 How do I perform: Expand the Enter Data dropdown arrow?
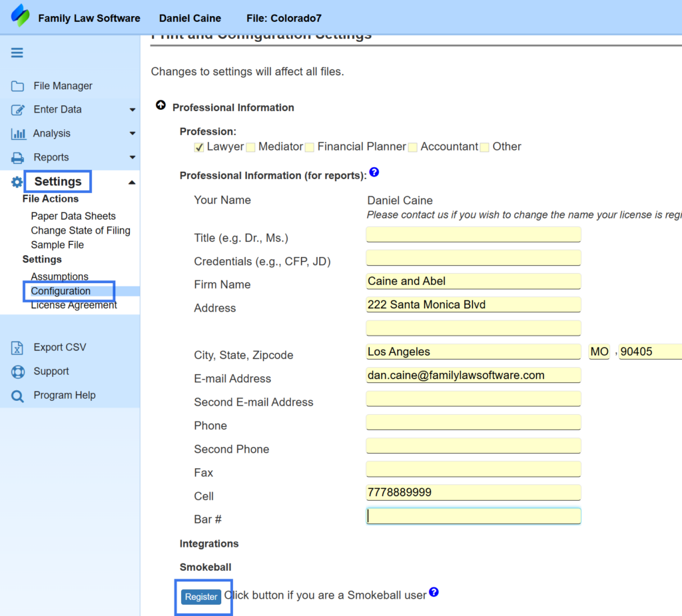pos(132,110)
